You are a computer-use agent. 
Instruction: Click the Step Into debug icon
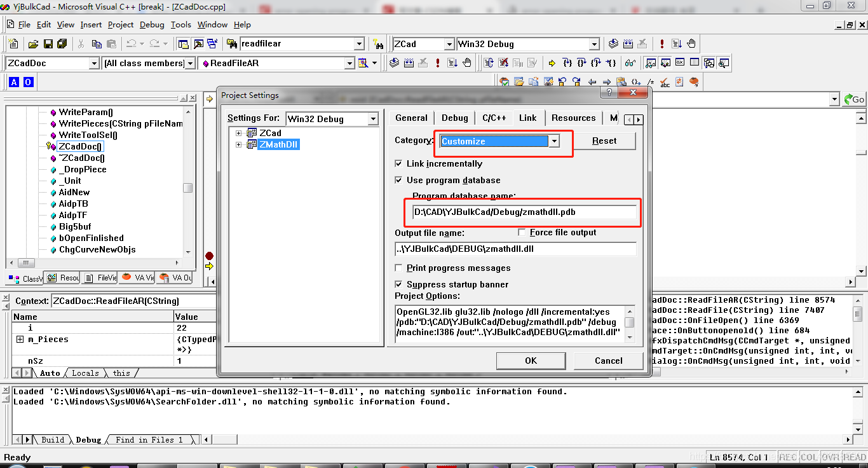coord(567,63)
